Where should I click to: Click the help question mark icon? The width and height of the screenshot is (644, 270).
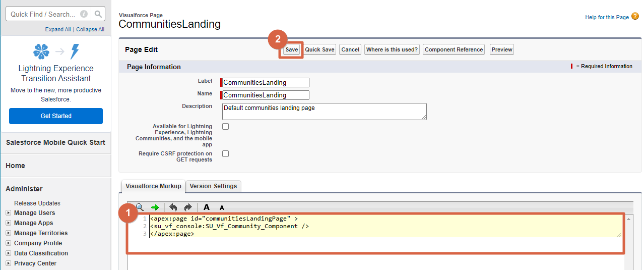pyautogui.click(x=635, y=17)
